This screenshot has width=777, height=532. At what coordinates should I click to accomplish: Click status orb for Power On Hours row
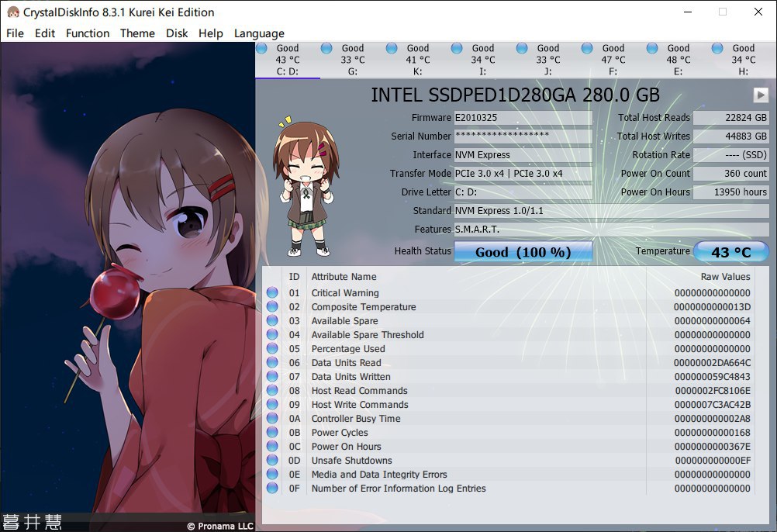[x=272, y=446]
